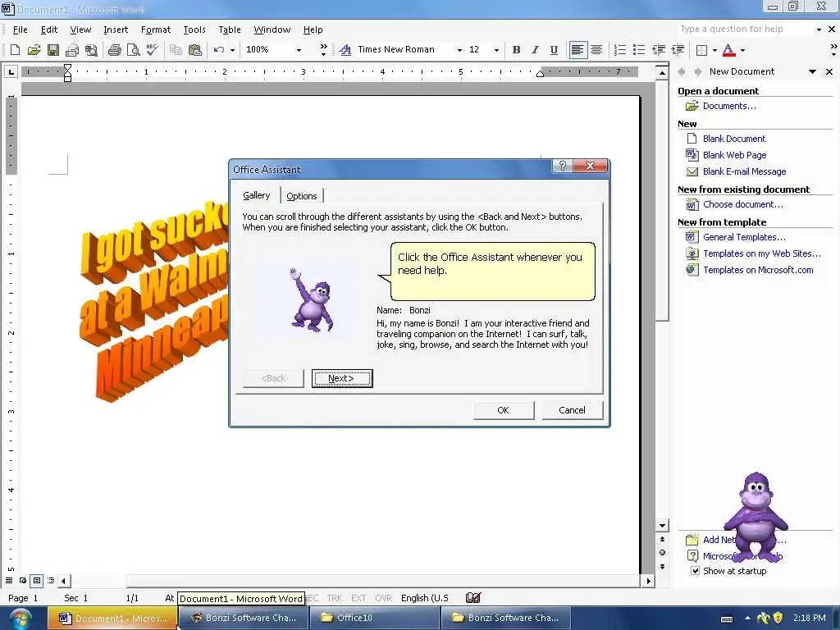Paste from clipboard using toolbar icon

click(x=195, y=50)
